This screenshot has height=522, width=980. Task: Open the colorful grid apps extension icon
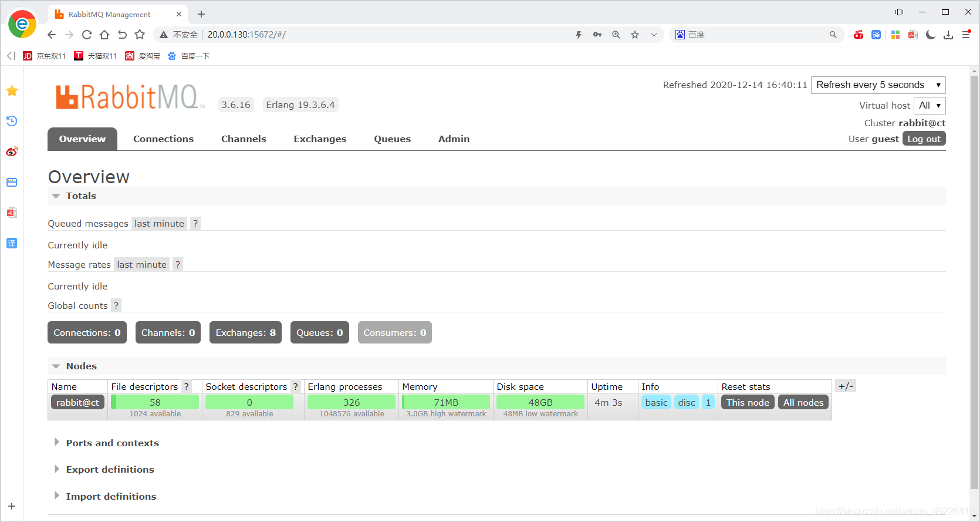click(895, 35)
